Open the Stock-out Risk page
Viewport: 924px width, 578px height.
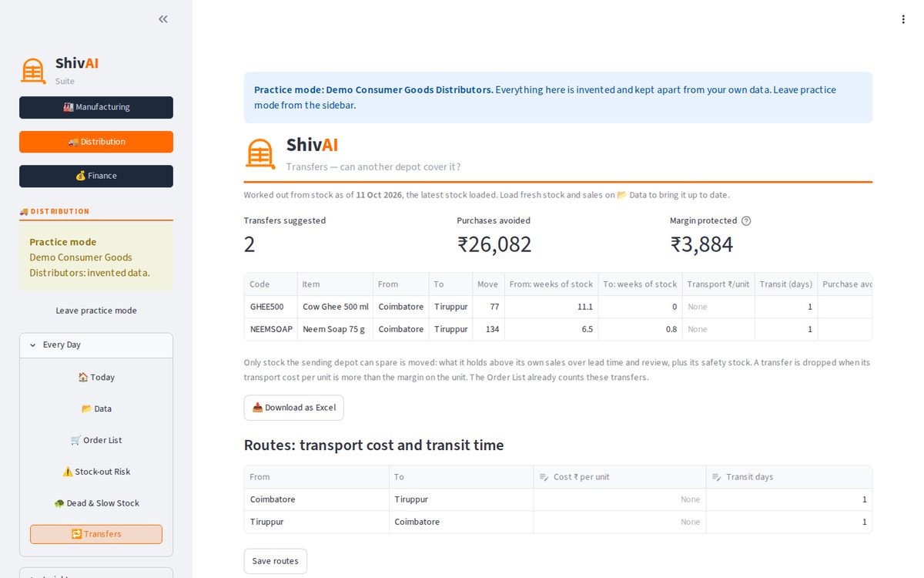pos(96,472)
